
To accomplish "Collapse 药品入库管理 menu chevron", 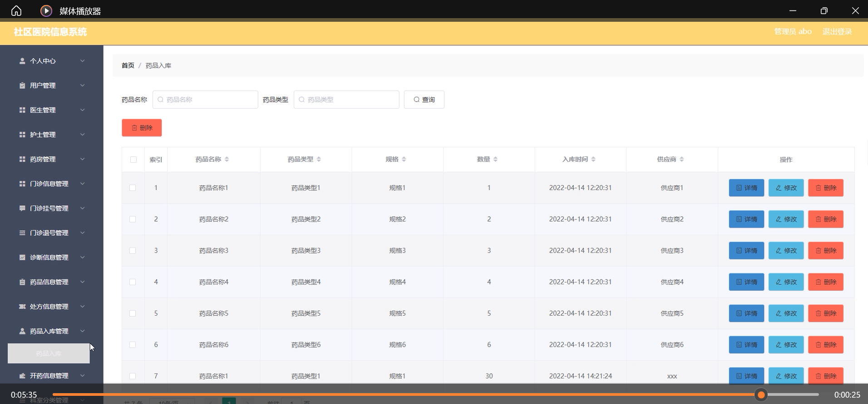I will pyautogui.click(x=83, y=331).
